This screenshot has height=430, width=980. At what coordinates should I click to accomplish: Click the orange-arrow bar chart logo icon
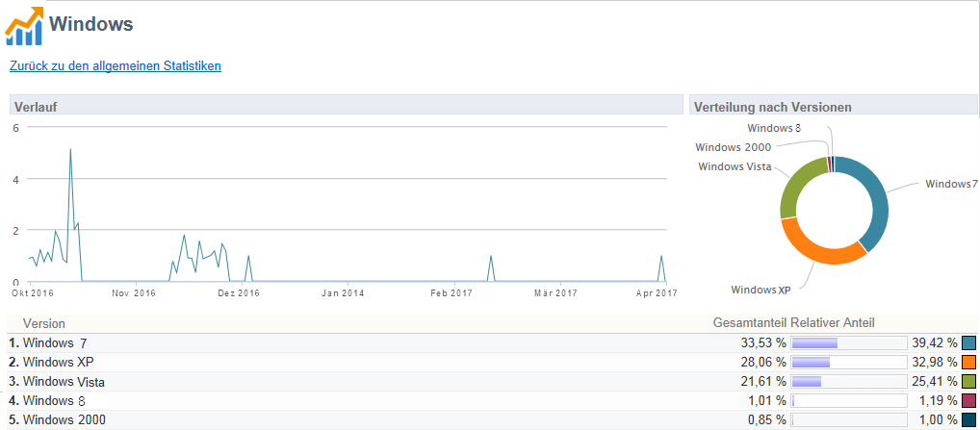(25, 26)
